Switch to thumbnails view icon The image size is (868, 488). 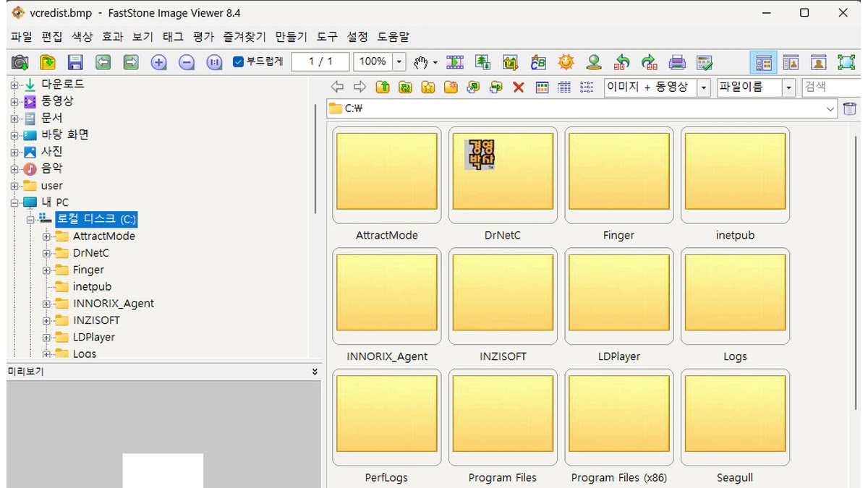coord(542,87)
